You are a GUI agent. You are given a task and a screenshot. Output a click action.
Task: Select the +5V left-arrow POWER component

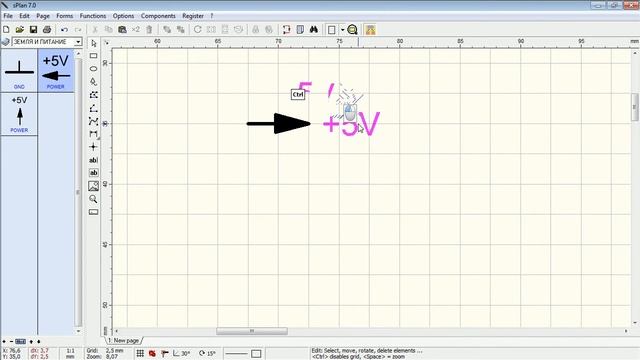click(56, 70)
